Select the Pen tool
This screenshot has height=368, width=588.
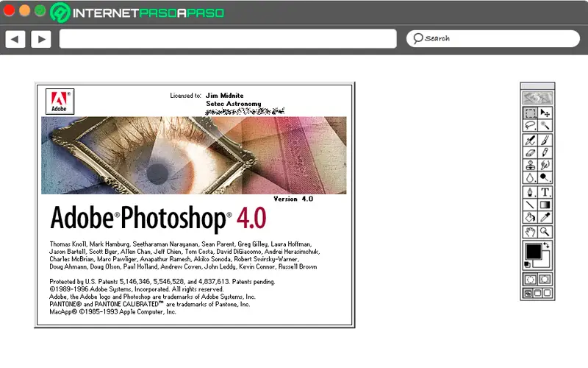(x=530, y=192)
